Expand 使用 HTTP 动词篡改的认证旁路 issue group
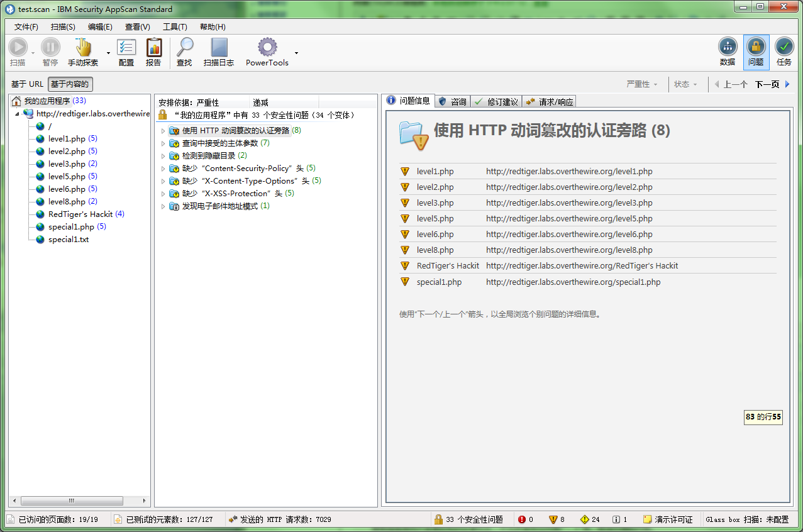Image resolution: width=803 pixels, height=532 pixels. coord(163,131)
